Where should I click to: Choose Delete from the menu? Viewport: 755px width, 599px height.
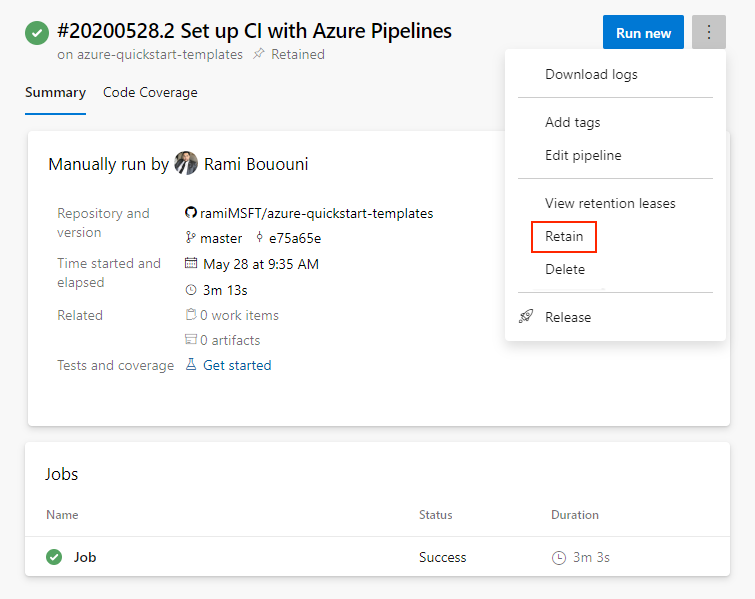tap(565, 269)
